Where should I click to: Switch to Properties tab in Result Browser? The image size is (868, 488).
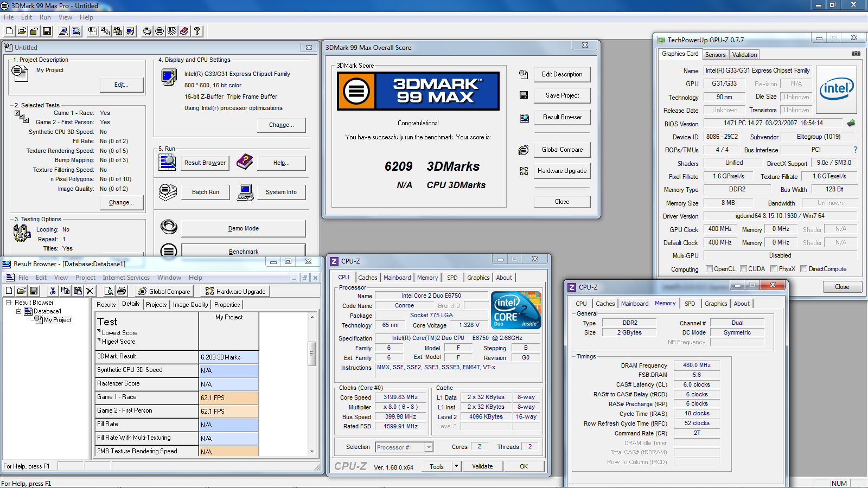coord(227,305)
